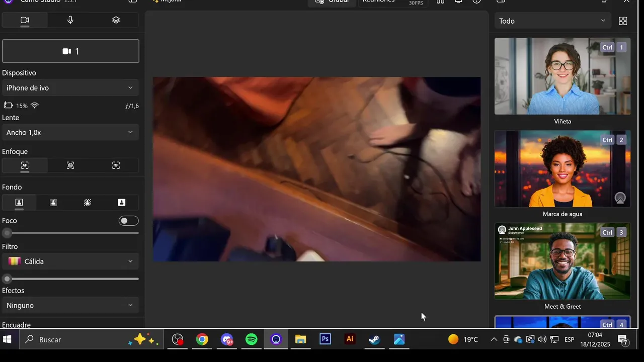Select camera scene button 1
644x362 pixels.
pyautogui.click(x=70, y=51)
